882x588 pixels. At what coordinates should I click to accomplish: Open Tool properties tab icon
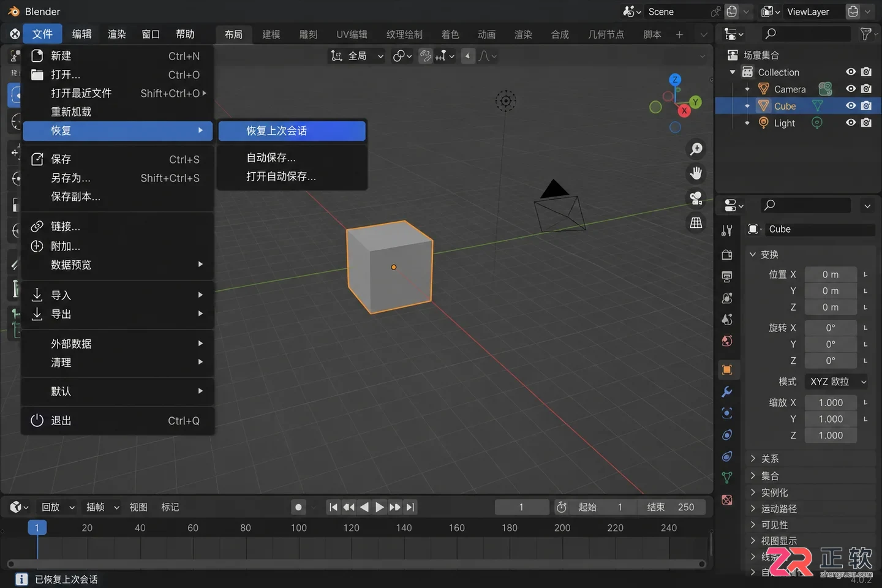[x=727, y=231]
